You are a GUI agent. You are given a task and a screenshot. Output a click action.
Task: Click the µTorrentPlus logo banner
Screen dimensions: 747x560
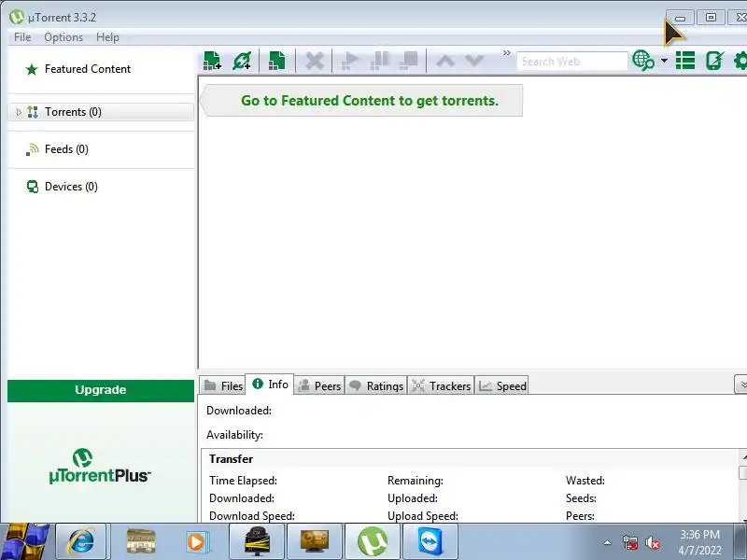click(x=100, y=466)
